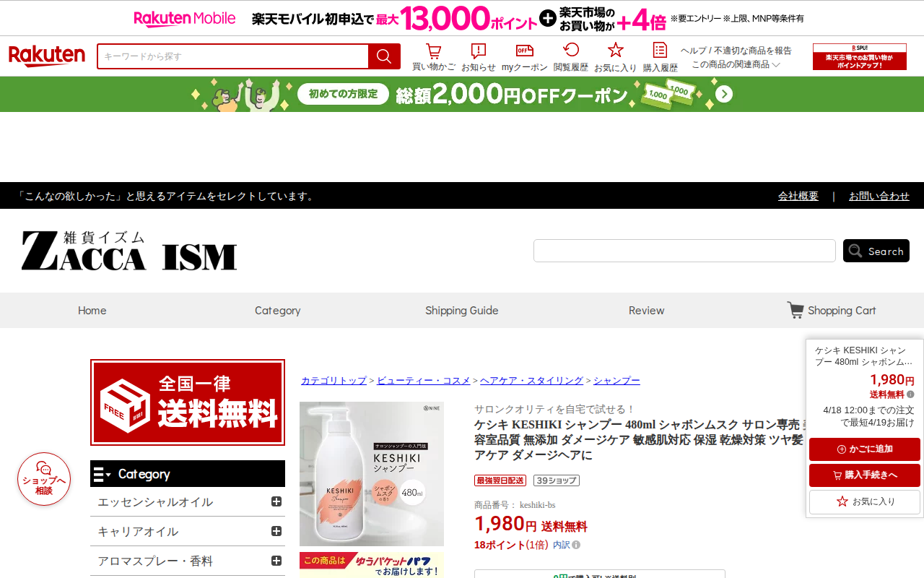Open the Shopping Cart menu item
This screenshot has width=924, height=578.
832,311
